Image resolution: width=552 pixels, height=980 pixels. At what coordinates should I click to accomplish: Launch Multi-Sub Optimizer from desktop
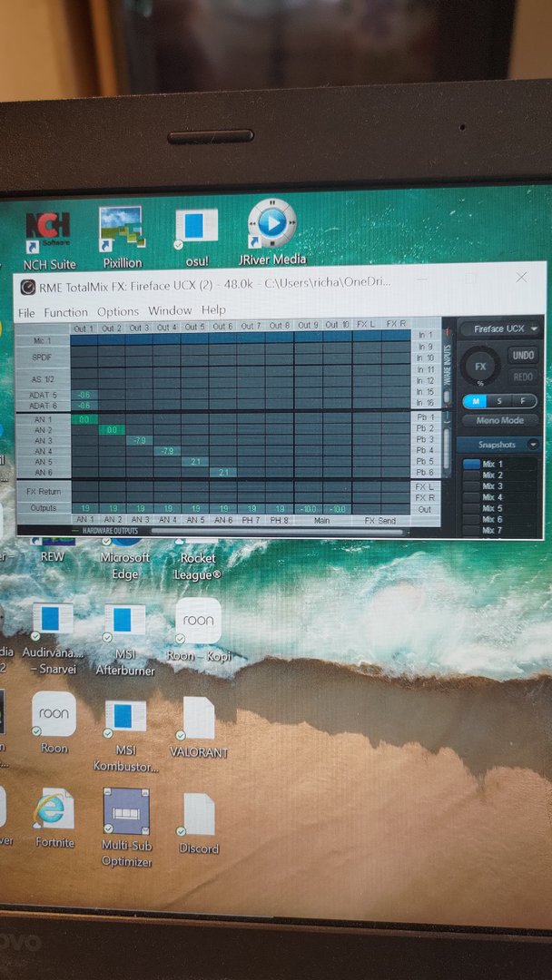pos(126,827)
